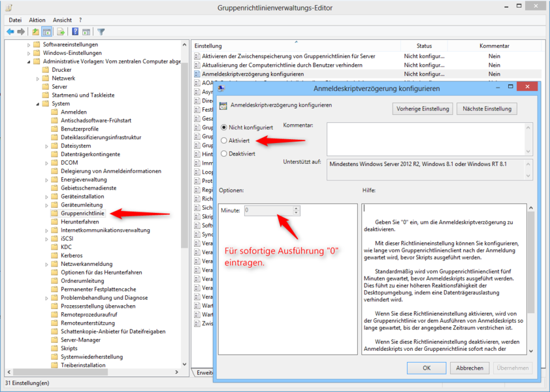Viewport: 550px width, 392px height.
Task: Click the Kerberos folder icon in tree
Action: 55,255
